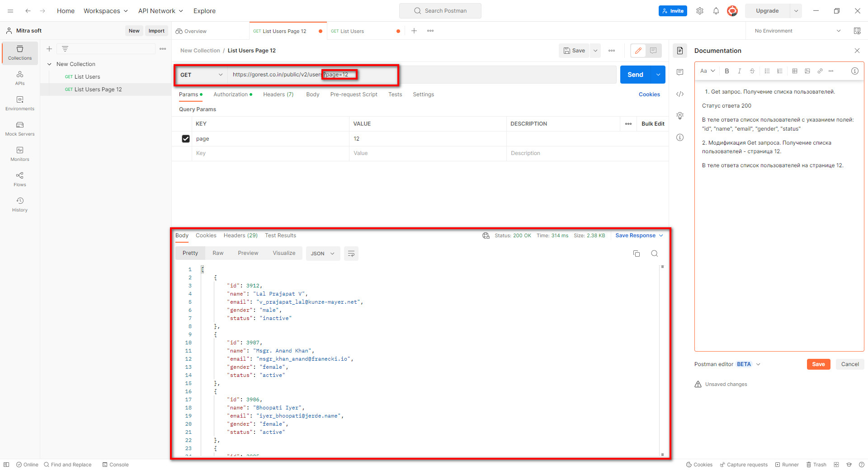Screen dimensions: 868x470
Task: Toggle line wrap in response viewer
Action: [x=351, y=254]
